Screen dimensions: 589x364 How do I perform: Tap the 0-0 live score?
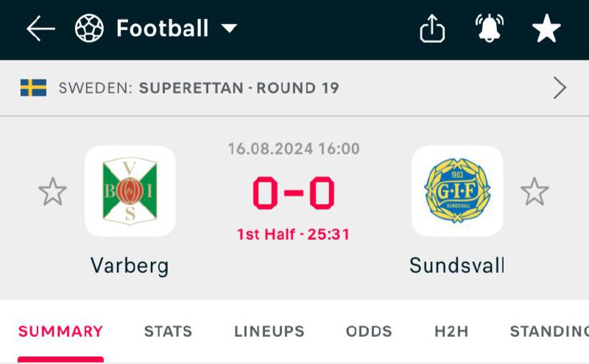coord(294,193)
